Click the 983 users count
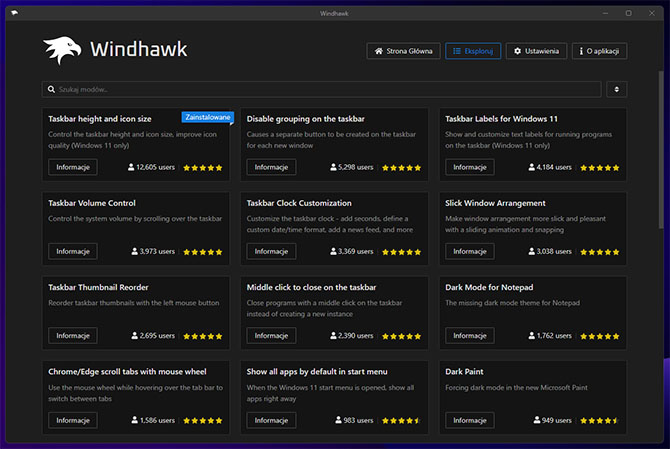 coord(354,420)
